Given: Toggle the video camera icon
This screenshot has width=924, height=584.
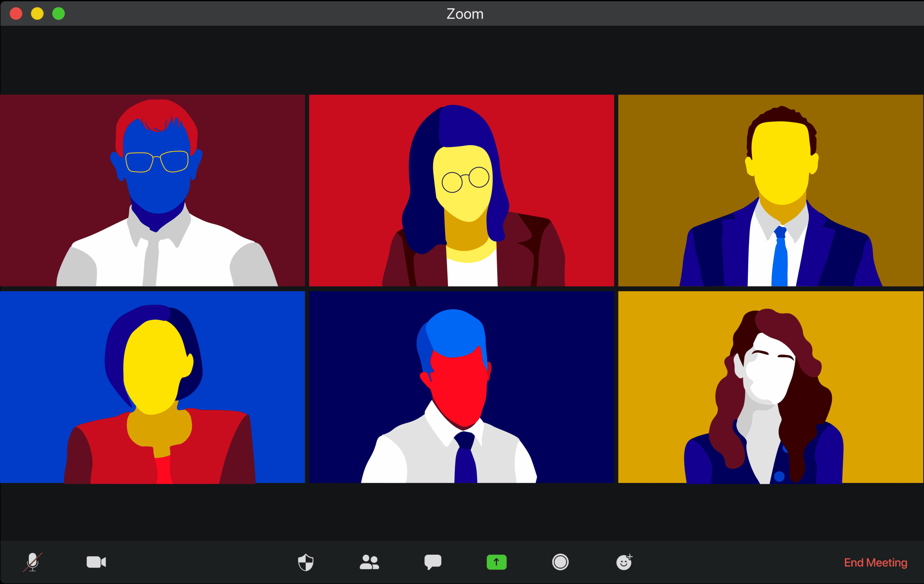Looking at the screenshot, I should pos(96,562).
